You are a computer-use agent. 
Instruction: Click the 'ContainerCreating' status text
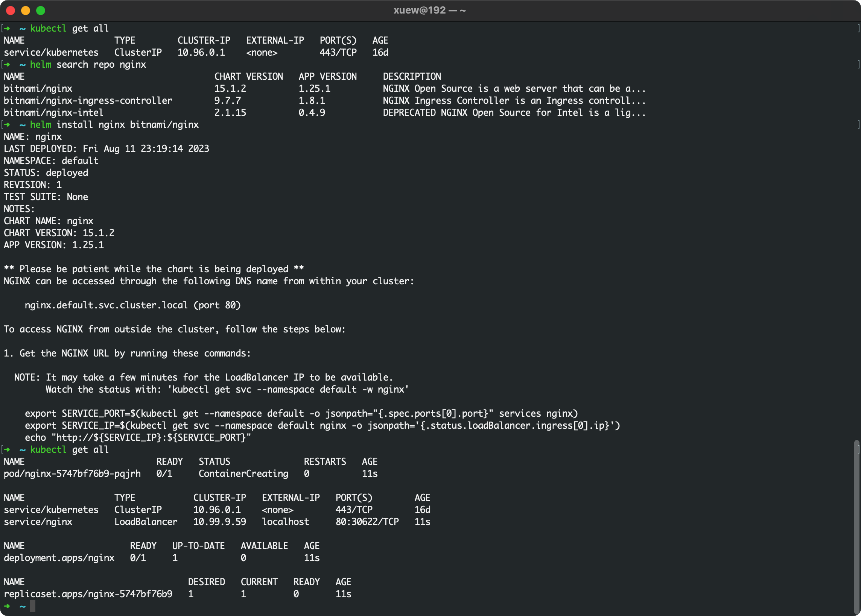click(243, 474)
